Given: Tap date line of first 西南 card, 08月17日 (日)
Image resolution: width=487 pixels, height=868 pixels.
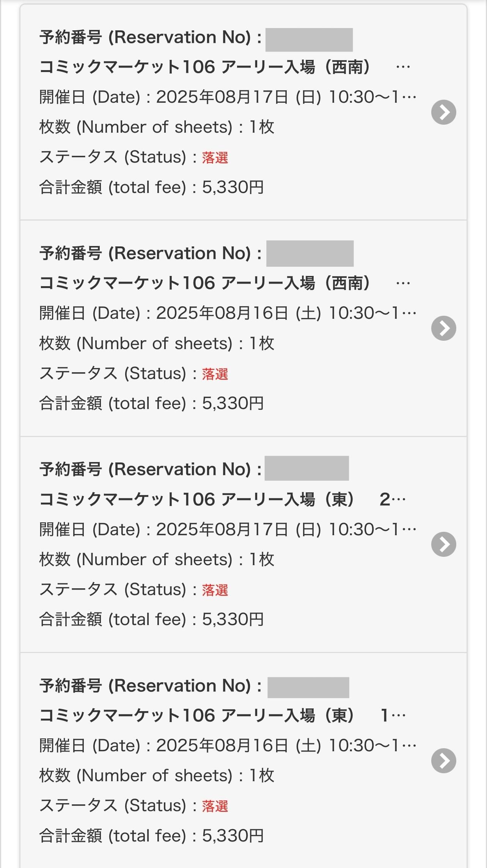Looking at the screenshot, I should point(228,97).
